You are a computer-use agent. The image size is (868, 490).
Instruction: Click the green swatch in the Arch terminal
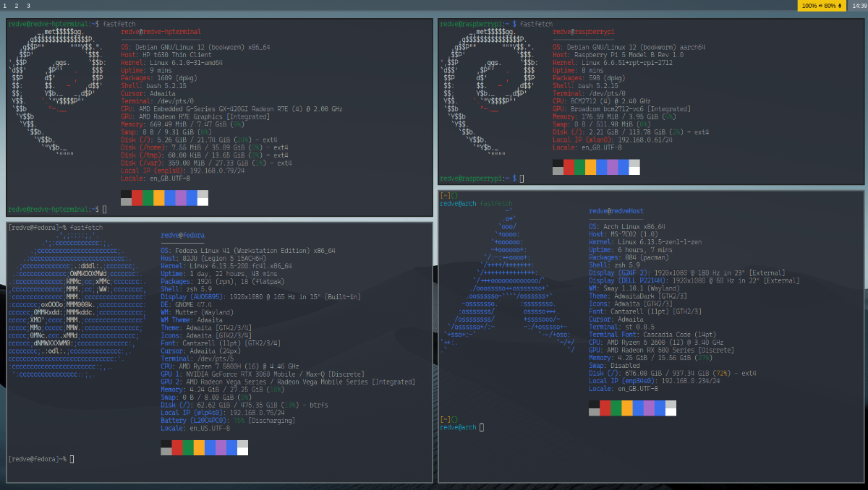click(x=616, y=408)
